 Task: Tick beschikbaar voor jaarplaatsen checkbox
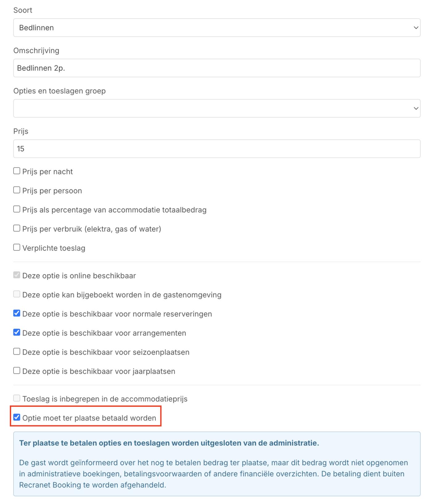[17, 371]
